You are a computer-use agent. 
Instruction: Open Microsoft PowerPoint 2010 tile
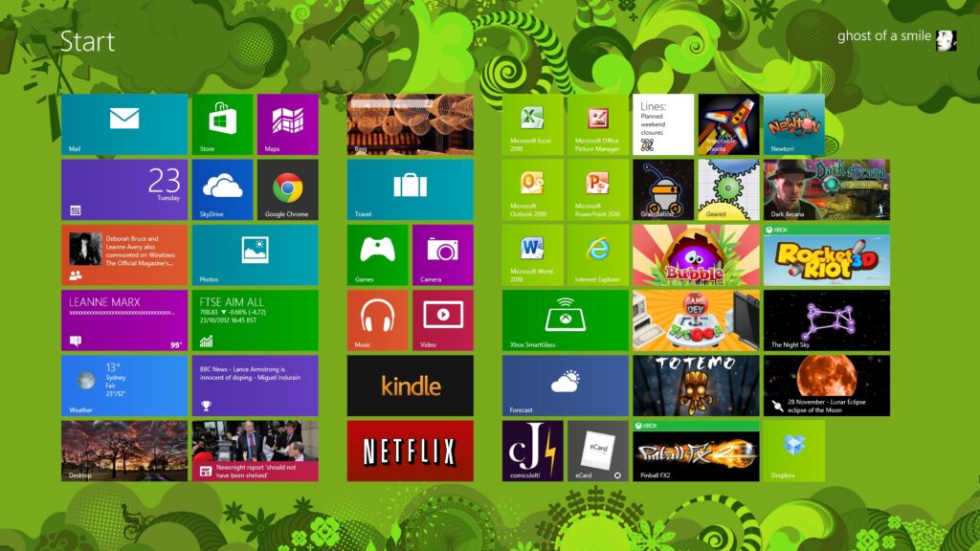coord(598,189)
